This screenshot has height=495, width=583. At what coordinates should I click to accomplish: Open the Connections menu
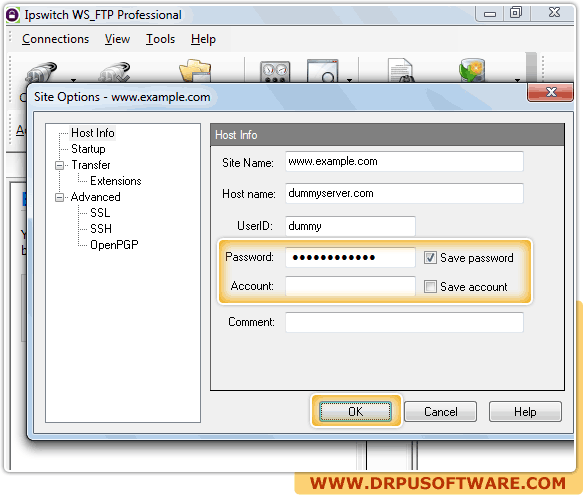point(55,39)
